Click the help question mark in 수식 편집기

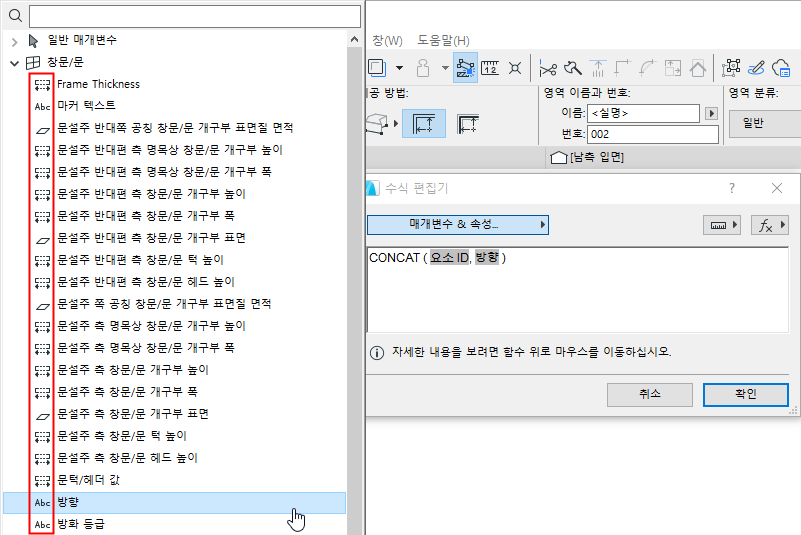pos(732,188)
